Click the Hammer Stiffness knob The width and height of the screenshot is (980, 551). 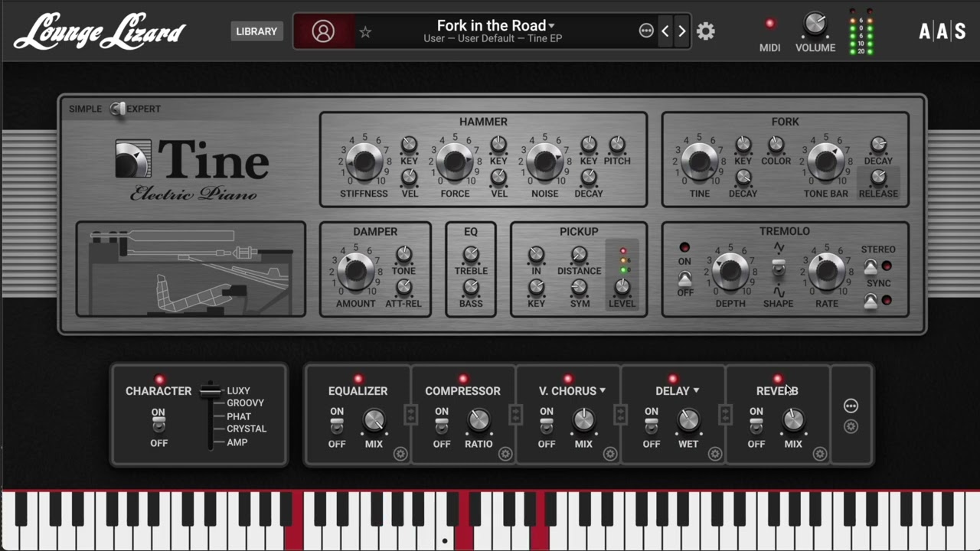click(x=364, y=161)
